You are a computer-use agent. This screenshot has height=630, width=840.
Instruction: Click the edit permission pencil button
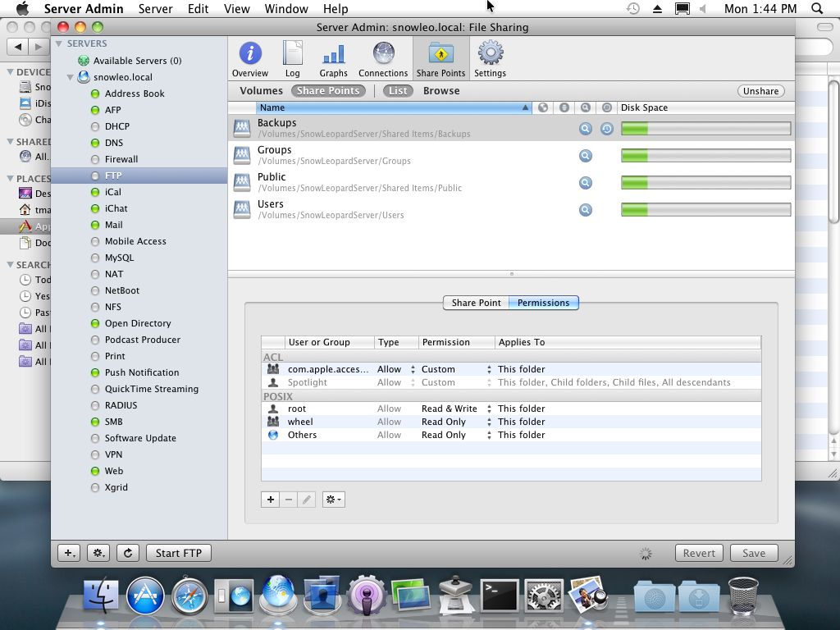tap(307, 500)
